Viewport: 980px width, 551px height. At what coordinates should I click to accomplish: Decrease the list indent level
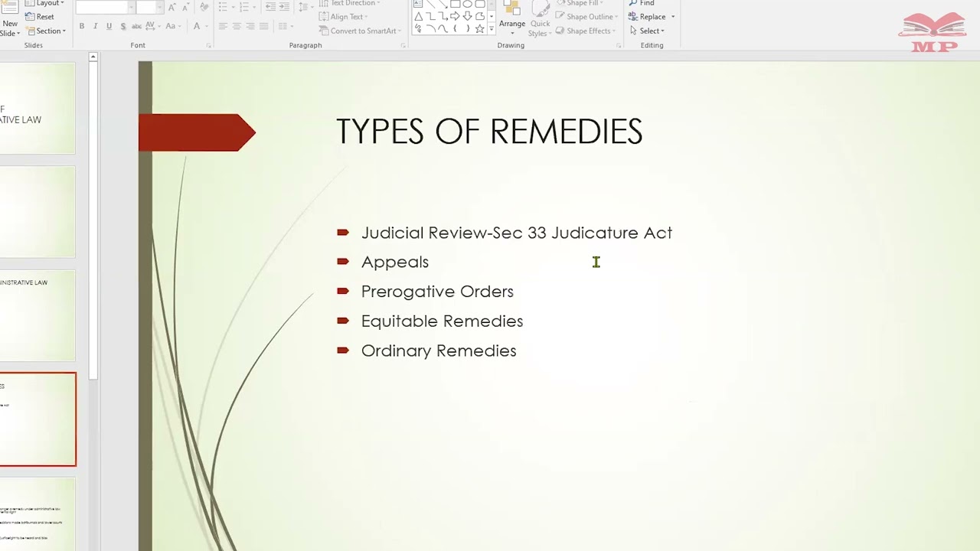(x=270, y=6)
